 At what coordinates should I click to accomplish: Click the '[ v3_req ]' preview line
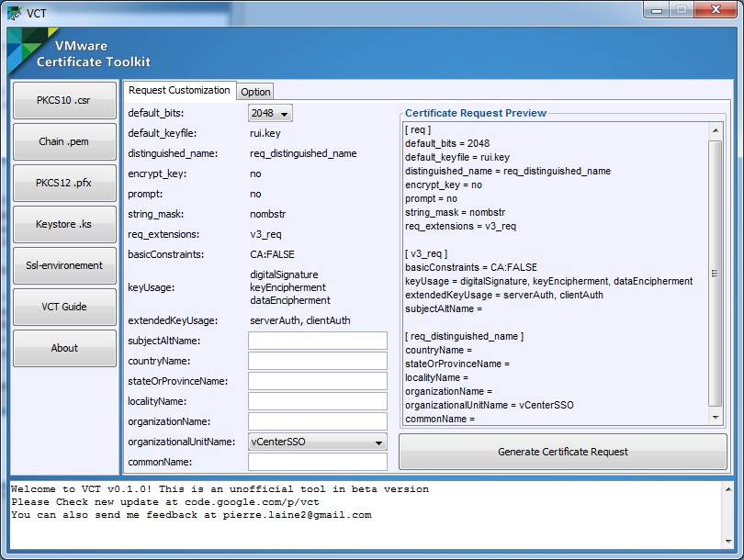click(x=426, y=253)
